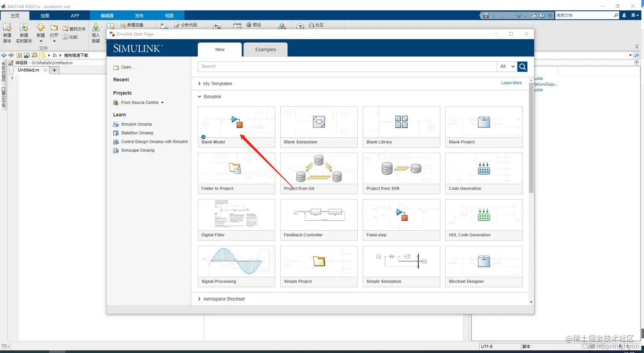Click the notification bell icon in MATLAB
The image size is (644, 353).
tap(624, 15)
